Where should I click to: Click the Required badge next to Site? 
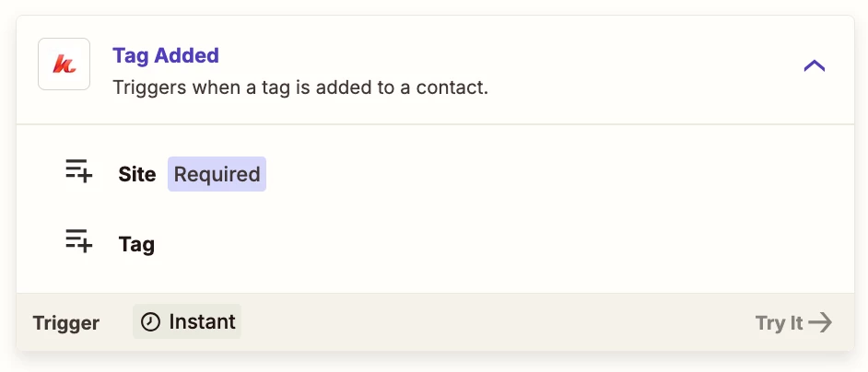pyautogui.click(x=217, y=174)
